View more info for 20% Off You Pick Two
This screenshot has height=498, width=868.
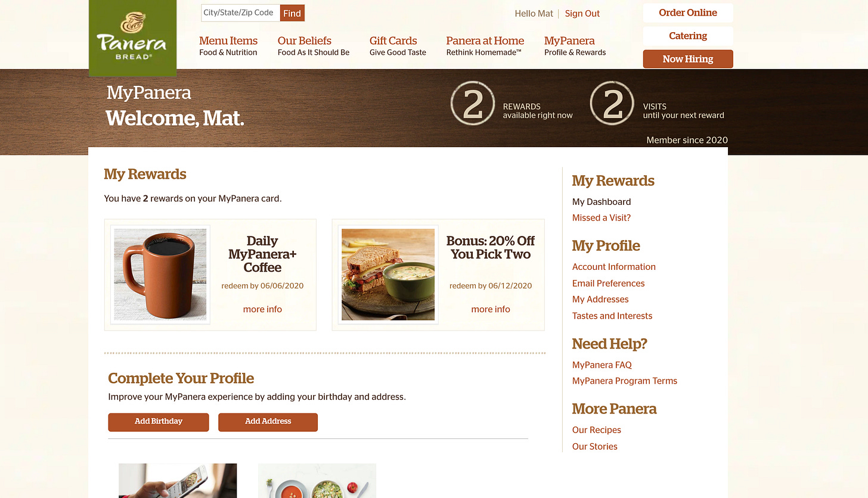coord(491,309)
